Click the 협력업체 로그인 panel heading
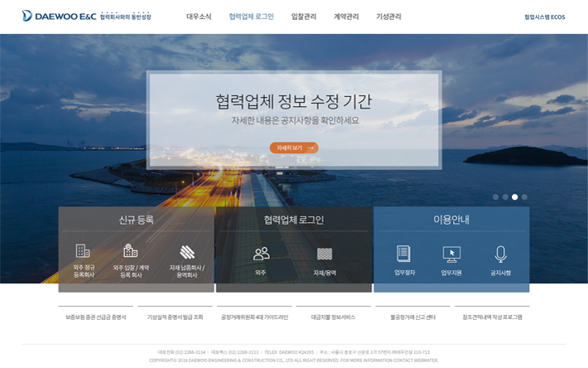The image size is (588, 368). pos(294,220)
